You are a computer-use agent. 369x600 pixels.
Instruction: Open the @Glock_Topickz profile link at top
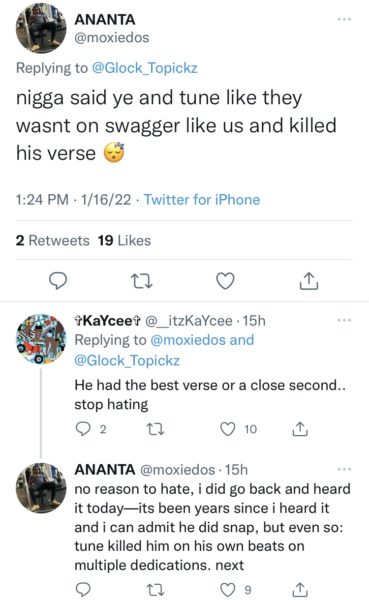[145, 68]
